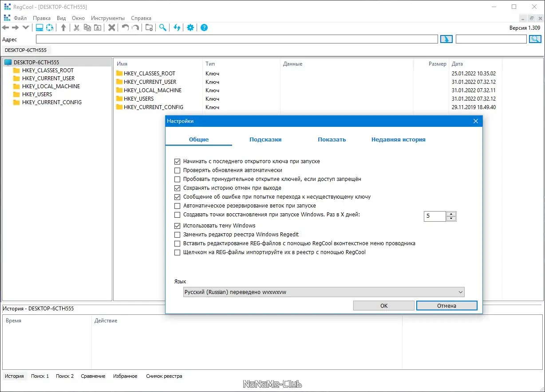
Task: Open the Язык language dropdown
Action: (x=324, y=292)
